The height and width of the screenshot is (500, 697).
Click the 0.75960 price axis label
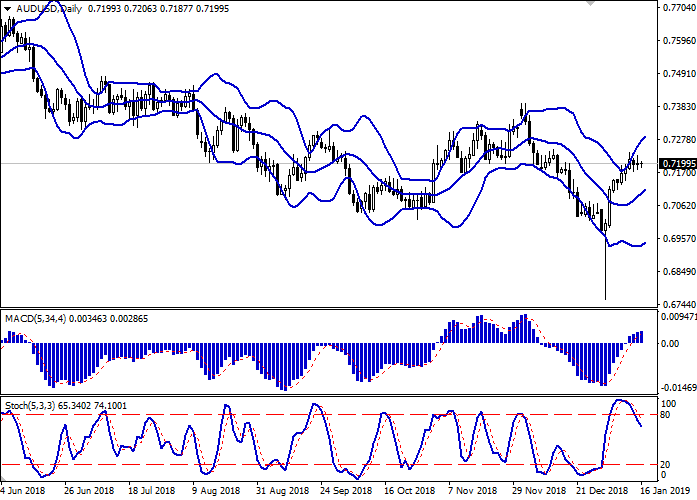click(x=679, y=40)
